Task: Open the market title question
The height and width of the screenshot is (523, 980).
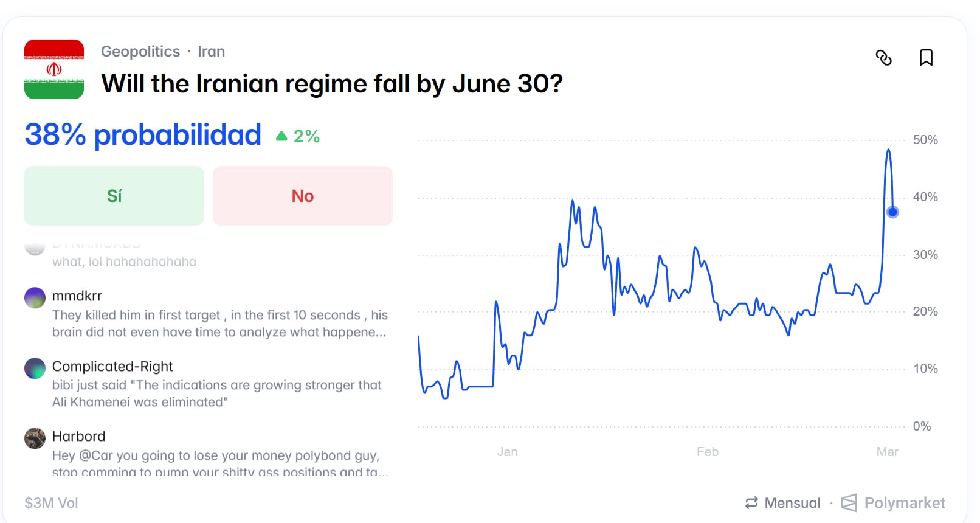Action: click(x=332, y=84)
